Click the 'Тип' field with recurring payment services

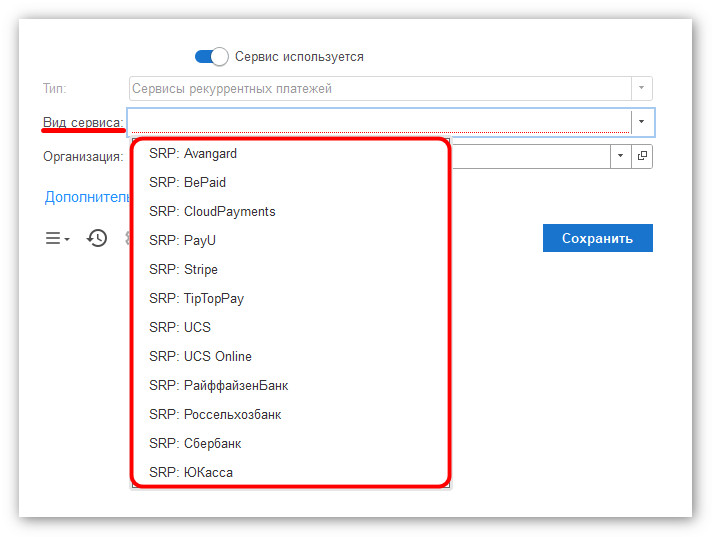(x=380, y=89)
